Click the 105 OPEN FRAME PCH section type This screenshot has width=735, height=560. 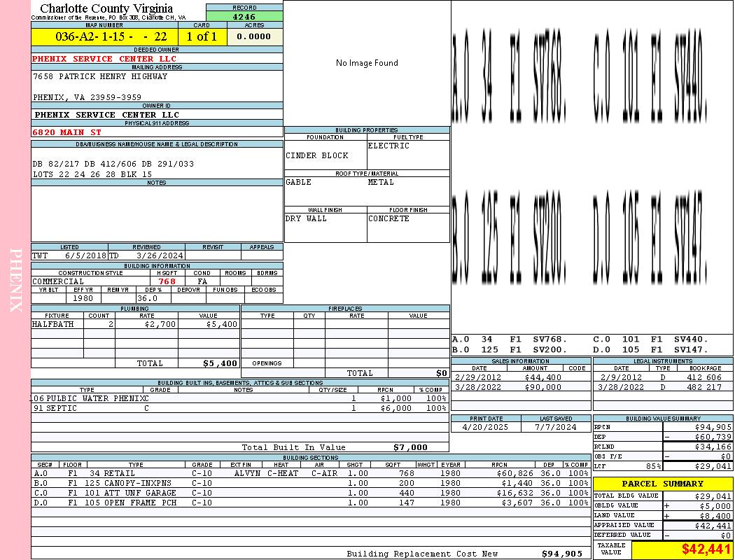(x=130, y=503)
